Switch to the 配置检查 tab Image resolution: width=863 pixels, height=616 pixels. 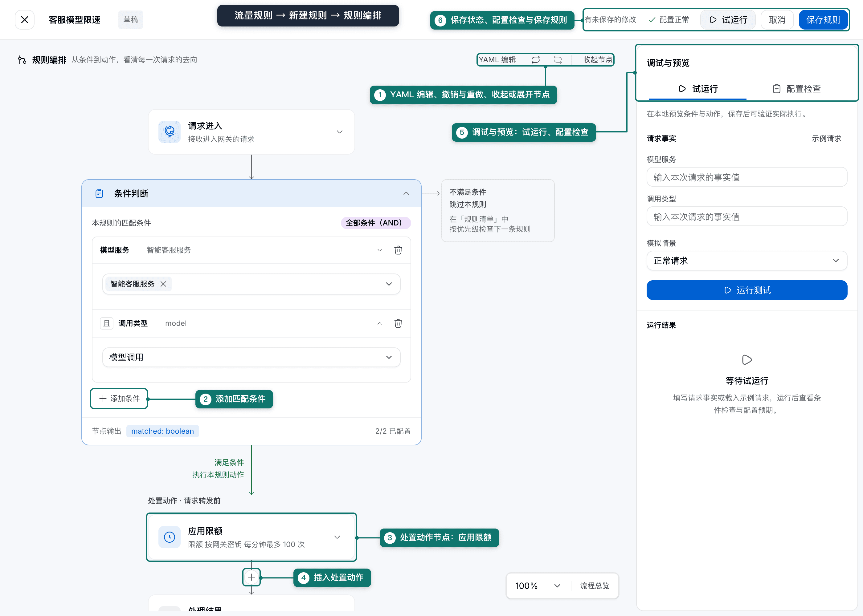click(797, 89)
